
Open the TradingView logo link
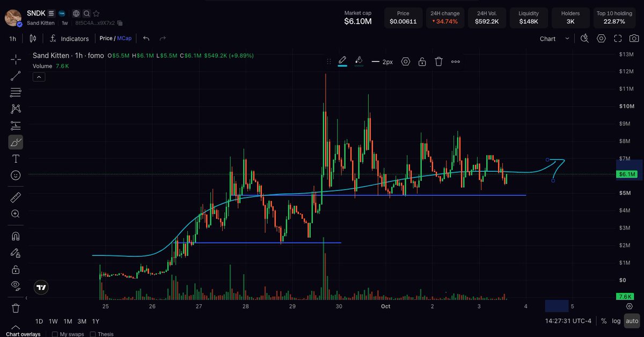point(41,288)
